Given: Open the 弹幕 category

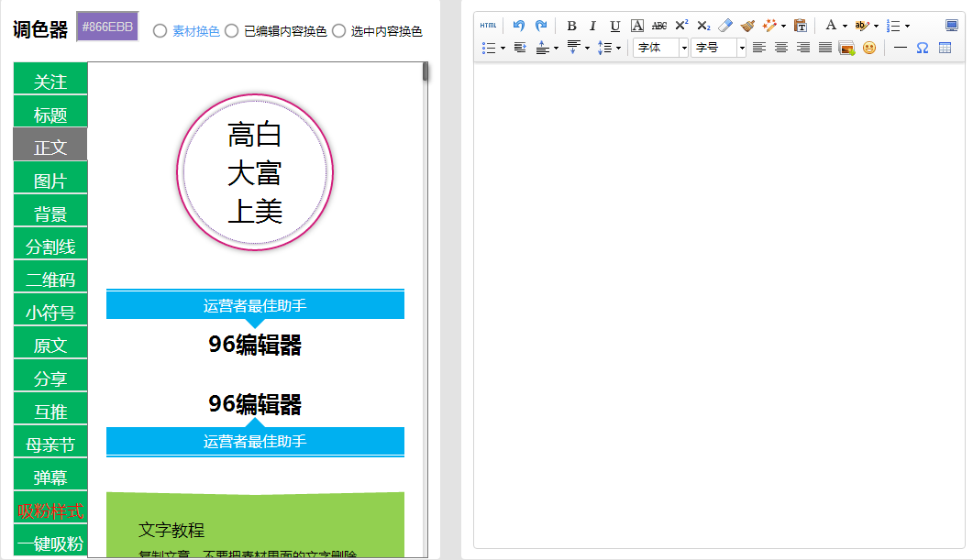Looking at the screenshot, I should point(50,474).
